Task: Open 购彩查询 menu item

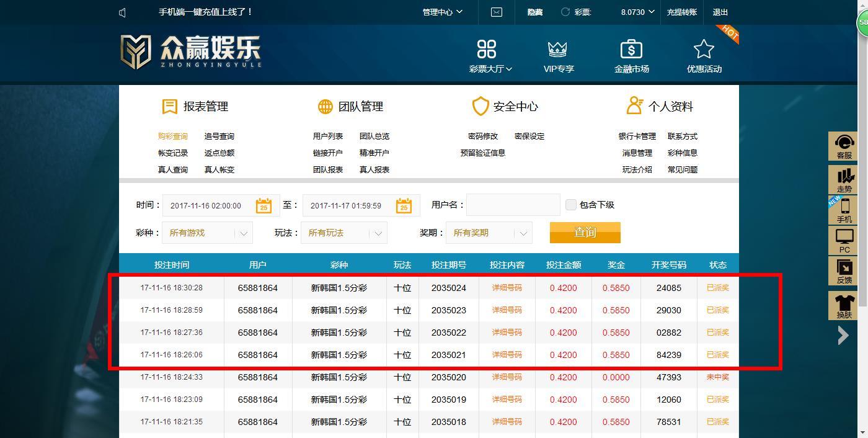Action: pyautogui.click(x=172, y=136)
